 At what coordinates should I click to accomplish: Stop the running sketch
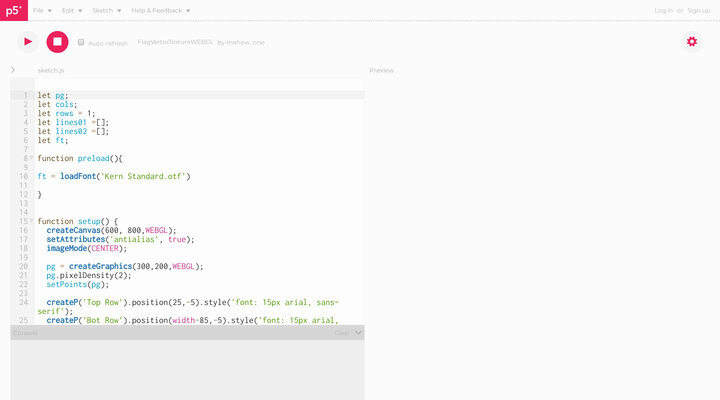click(x=57, y=41)
